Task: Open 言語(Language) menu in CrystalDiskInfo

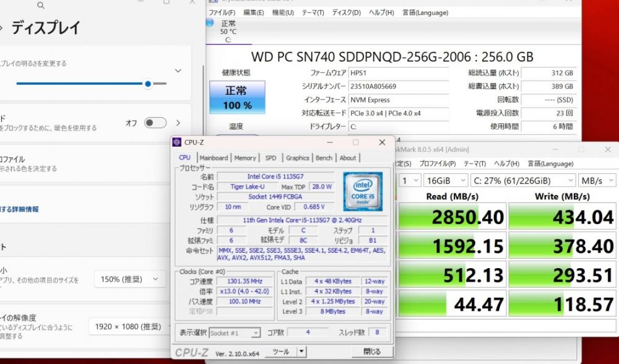Action: click(425, 12)
